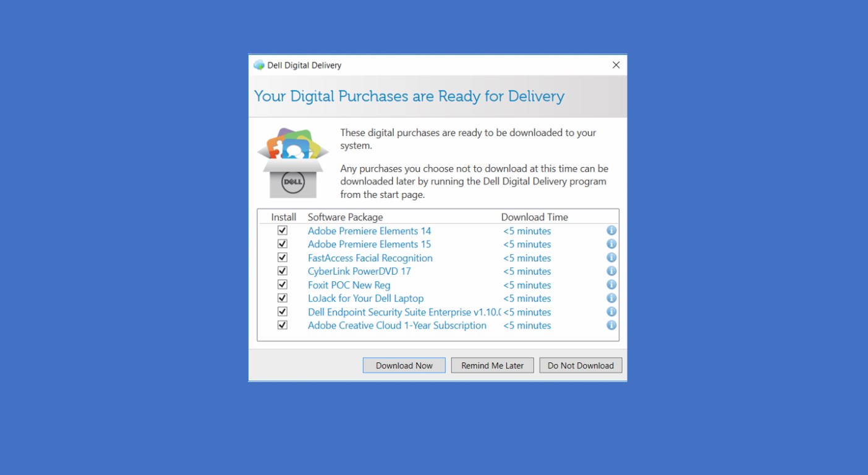Click <5 minutes for Dell Endpoint Security row

pos(527,312)
